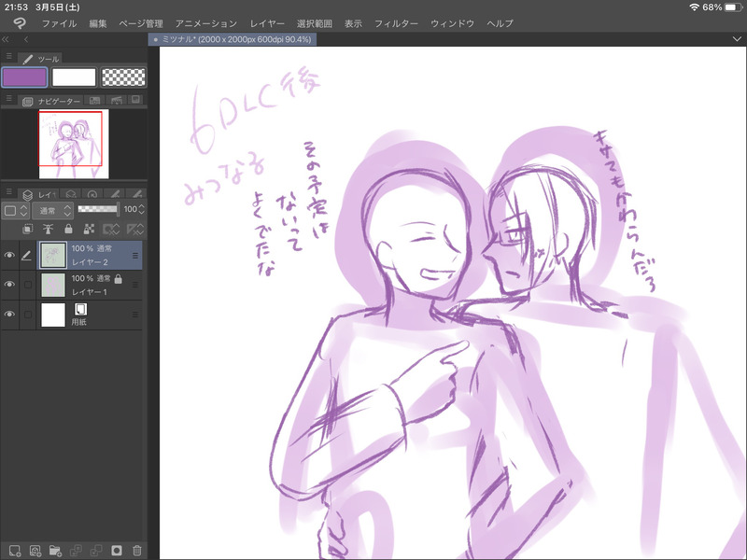Screen dimensions: 747x560
Task: Open the フィルター menu
Action: coord(396,23)
